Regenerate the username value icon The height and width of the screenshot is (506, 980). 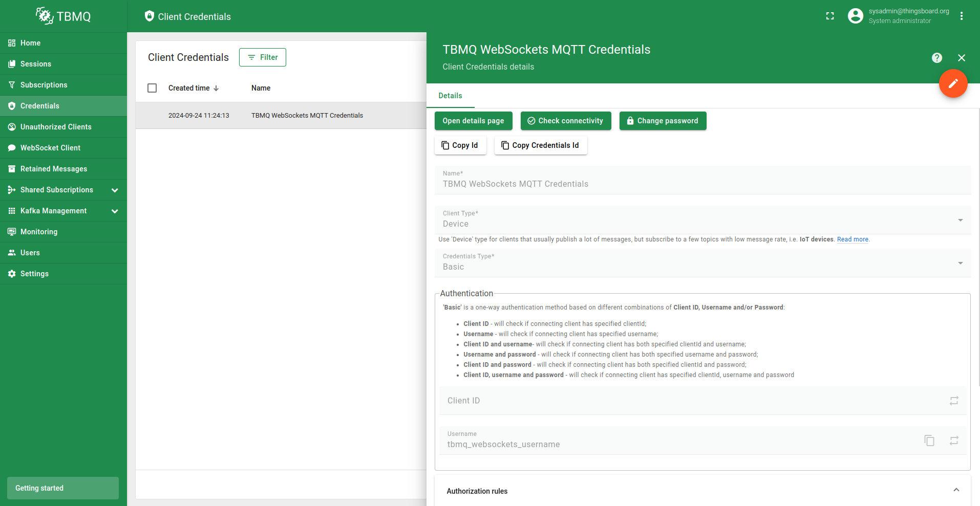point(953,441)
